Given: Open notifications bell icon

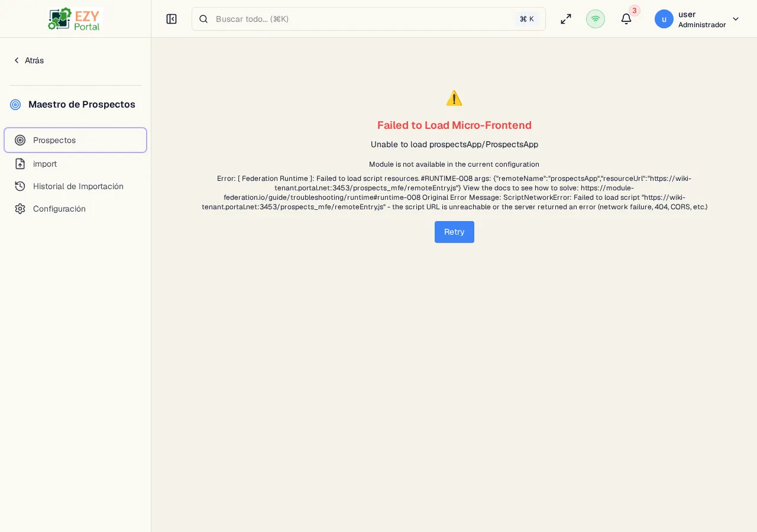Looking at the screenshot, I should click(x=626, y=19).
